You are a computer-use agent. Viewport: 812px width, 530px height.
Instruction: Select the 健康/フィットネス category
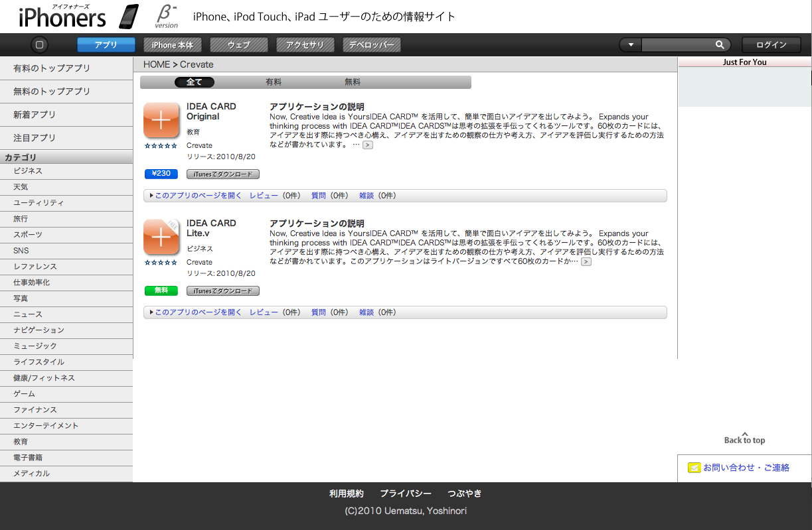click(66, 378)
